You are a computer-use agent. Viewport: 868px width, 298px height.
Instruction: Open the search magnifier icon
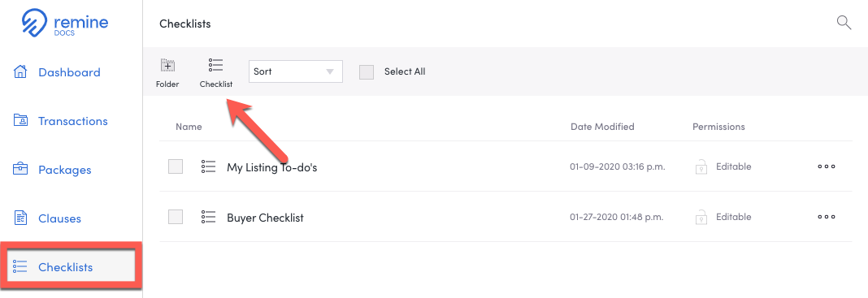click(x=844, y=23)
